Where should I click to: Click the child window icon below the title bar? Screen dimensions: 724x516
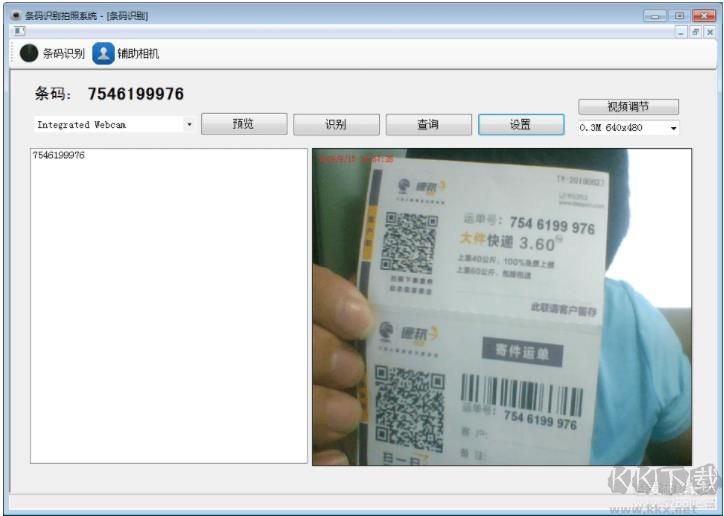pyautogui.click(x=18, y=31)
